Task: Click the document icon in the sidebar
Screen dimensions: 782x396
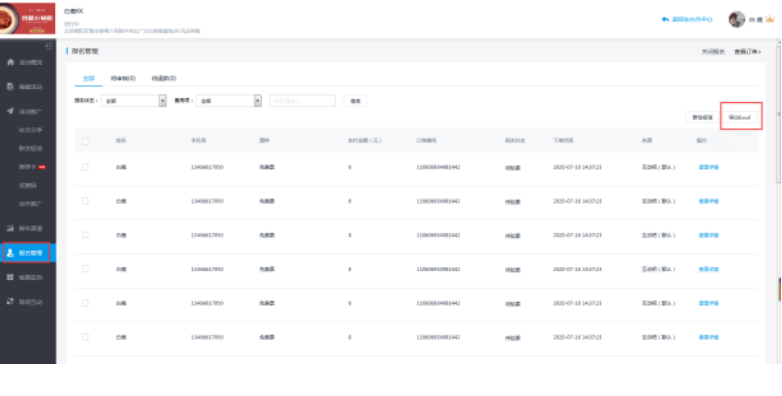Action: (10, 87)
